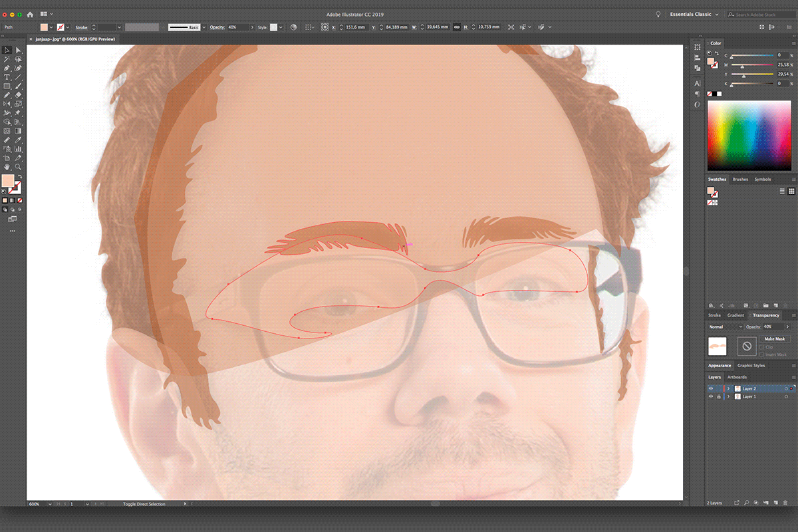This screenshot has width=798, height=532.
Task: Select the Paintbrush tool
Action: pos(18,86)
